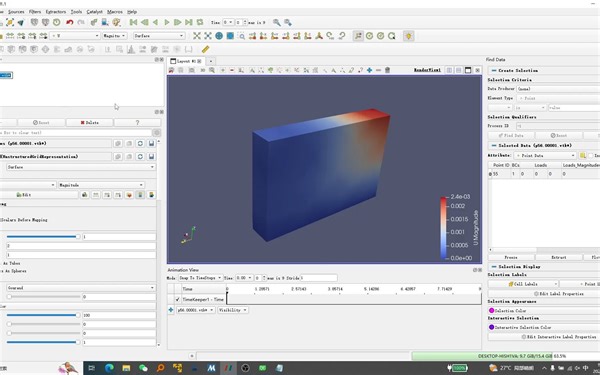Click the properties search text field
The image size is (600, 375).
coord(75,133)
